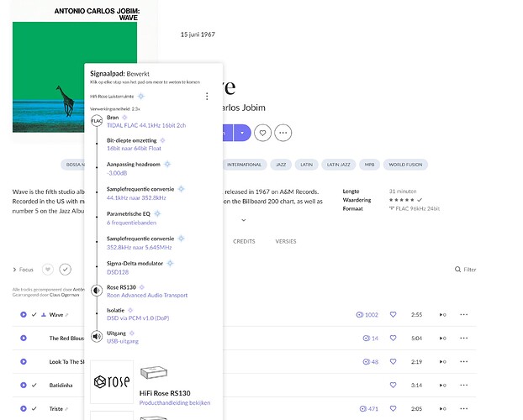The width and height of the screenshot is (523, 420).
Task: Favorite Look To The Sky heart
Action: tap(394, 362)
